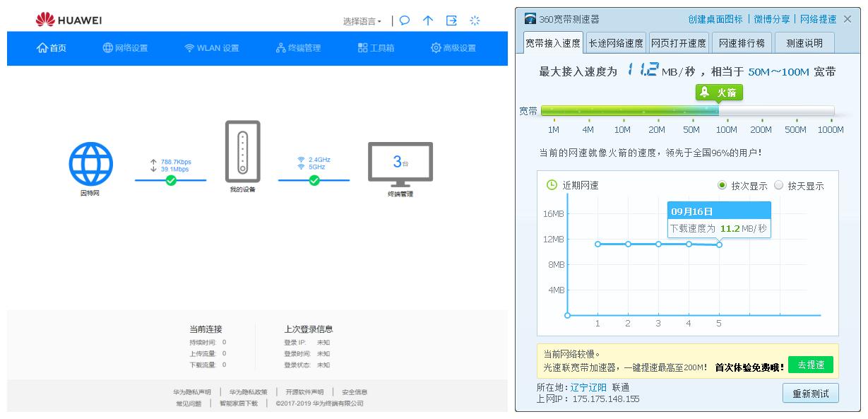Switch to the 长途网络速度 tab
The image size is (868, 419).
tap(616, 43)
